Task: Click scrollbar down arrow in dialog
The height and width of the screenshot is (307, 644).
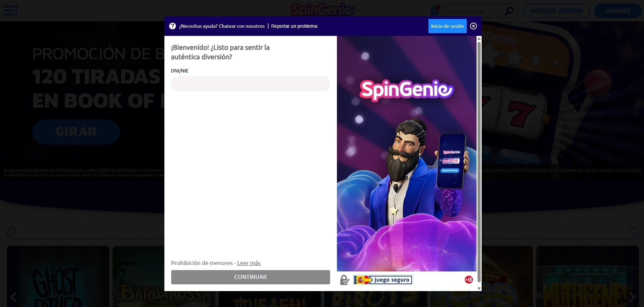Action: (479, 288)
